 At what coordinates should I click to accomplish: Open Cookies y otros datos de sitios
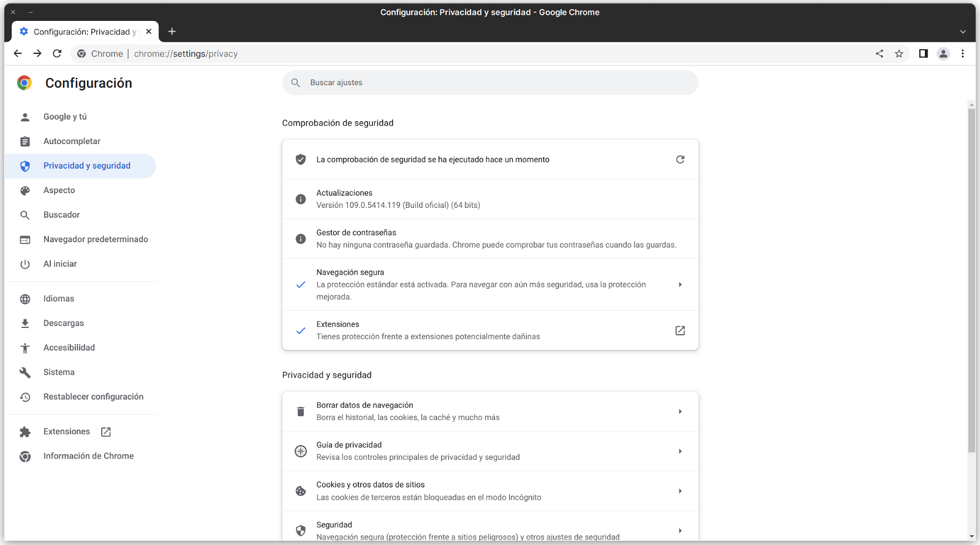pyautogui.click(x=490, y=491)
